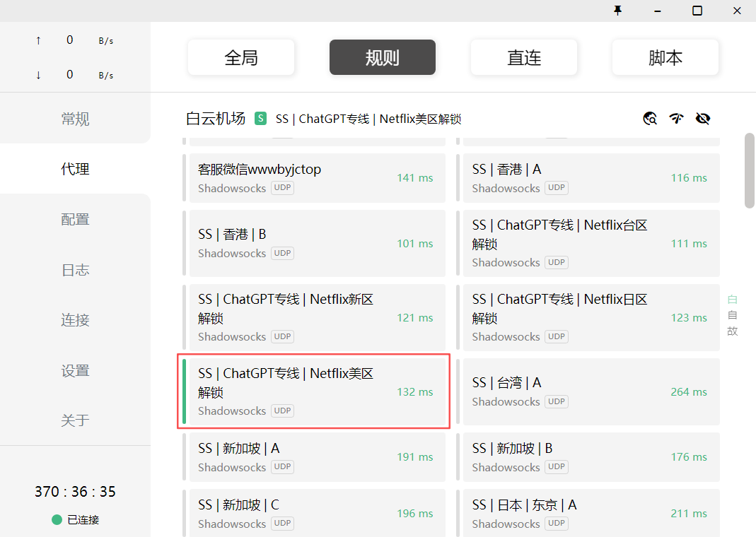Open the 常规 general page
This screenshot has height=537, width=756.
[75, 119]
